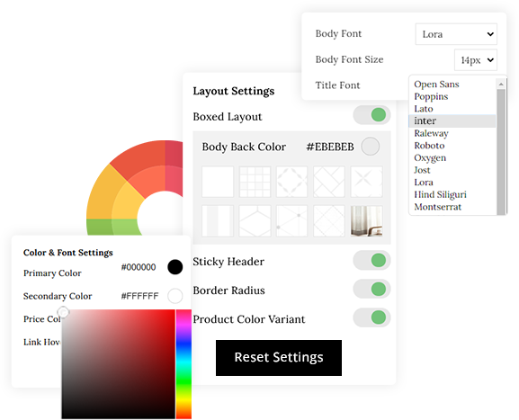The width and height of the screenshot is (519, 420).
Task: Click the Color & Font Settings heading
Action: (67, 253)
